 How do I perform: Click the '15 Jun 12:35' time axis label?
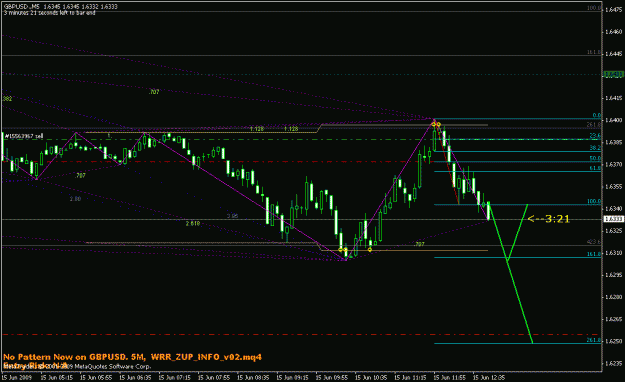489,377
